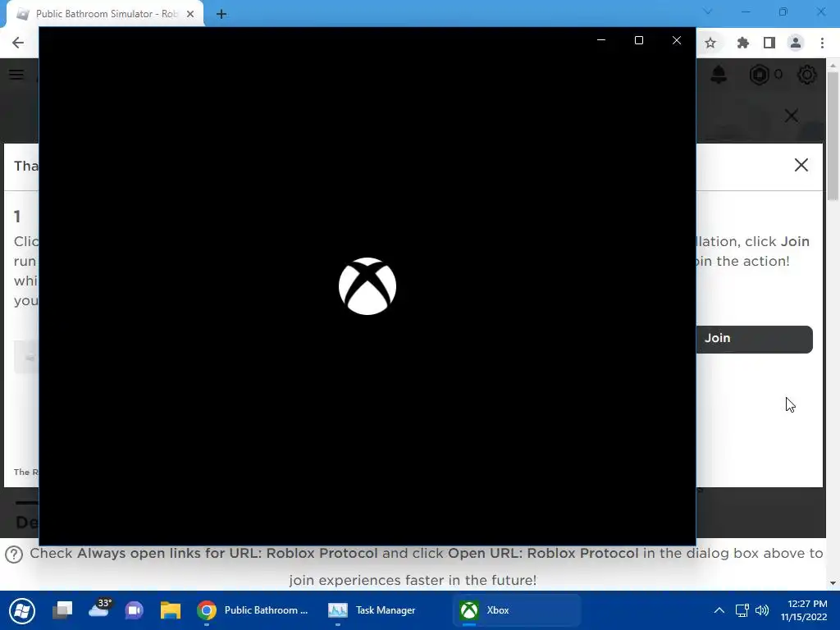The image size is (840, 630).
Task: Open a new Chrome tab
Action: tap(221, 14)
